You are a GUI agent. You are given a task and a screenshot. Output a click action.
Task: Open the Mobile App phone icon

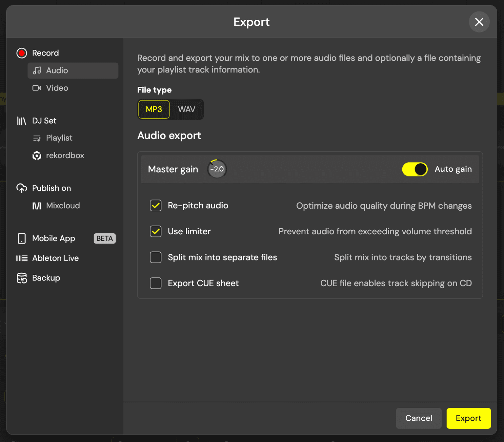(22, 238)
